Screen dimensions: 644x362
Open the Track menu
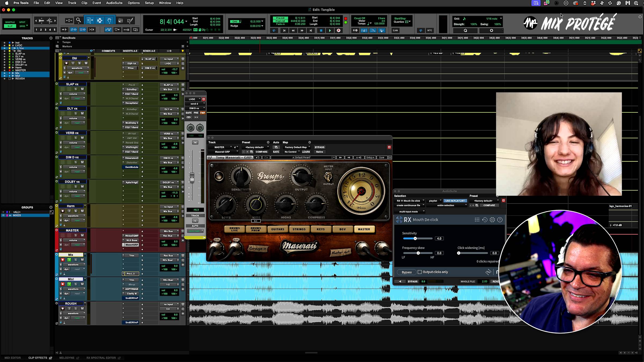pos(72,3)
